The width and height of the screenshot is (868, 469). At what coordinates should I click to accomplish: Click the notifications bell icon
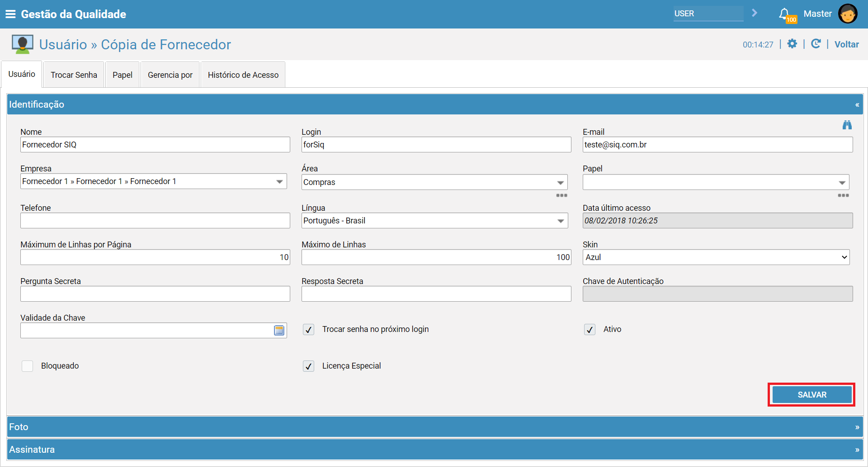(785, 14)
